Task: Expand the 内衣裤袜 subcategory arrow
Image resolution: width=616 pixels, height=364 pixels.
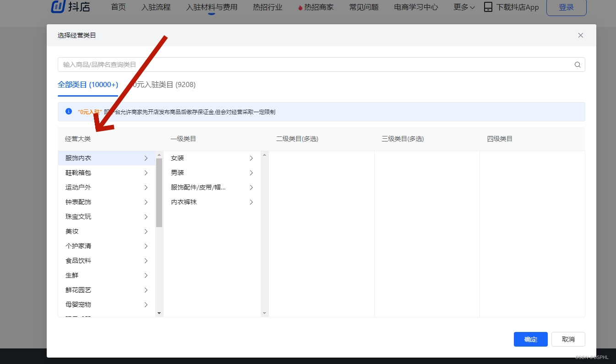Action: [x=251, y=202]
